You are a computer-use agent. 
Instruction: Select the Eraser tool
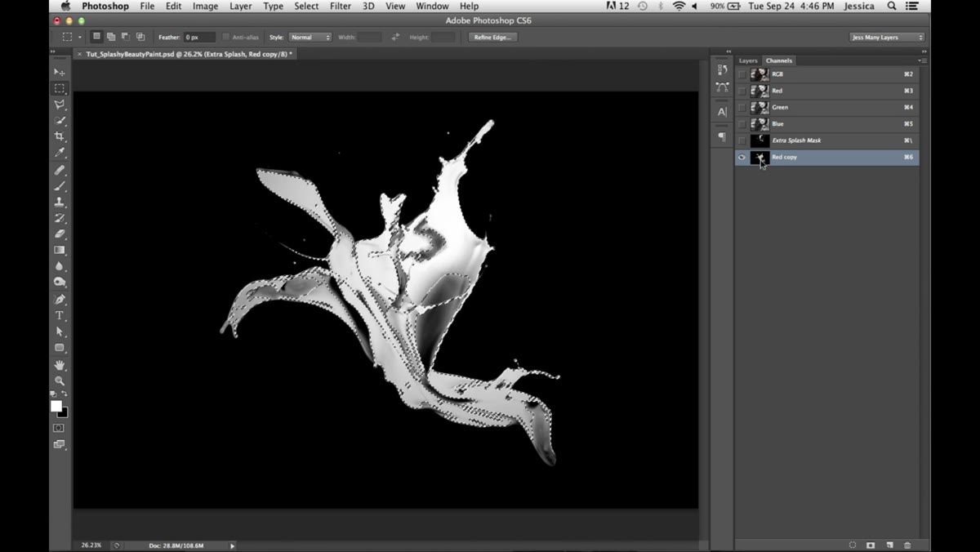tap(60, 234)
